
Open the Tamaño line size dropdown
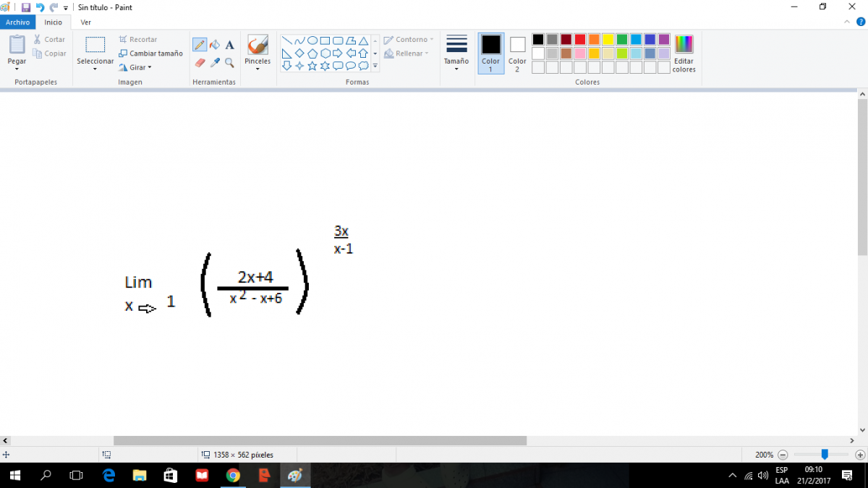pyautogui.click(x=456, y=53)
